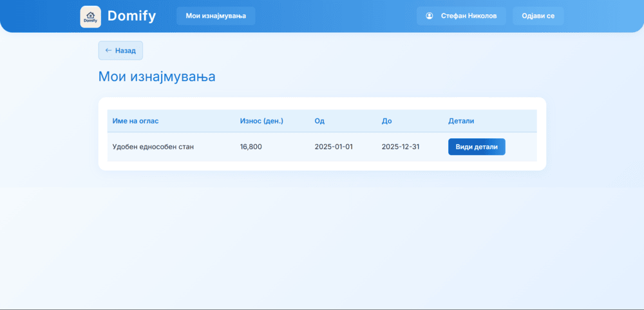644x310 pixels.
Task: Click the Domify text beside the logo
Action: pyautogui.click(x=131, y=16)
